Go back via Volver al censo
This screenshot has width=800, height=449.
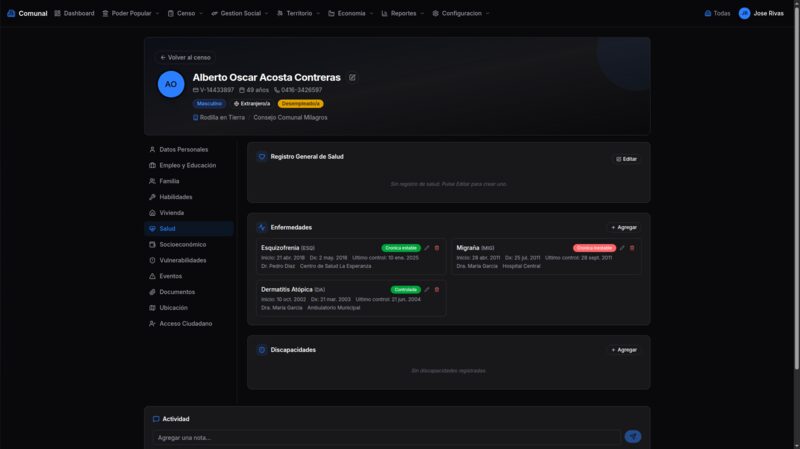pyautogui.click(x=185, y=58)
